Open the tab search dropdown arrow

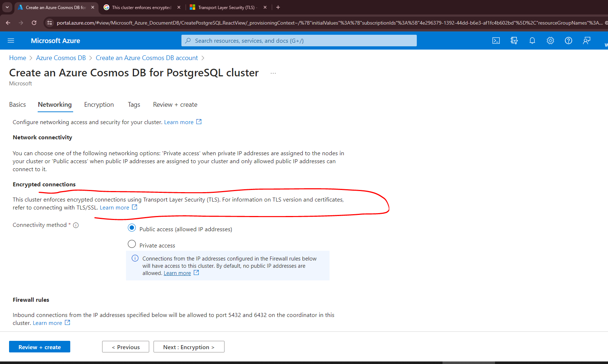(7, 7)
